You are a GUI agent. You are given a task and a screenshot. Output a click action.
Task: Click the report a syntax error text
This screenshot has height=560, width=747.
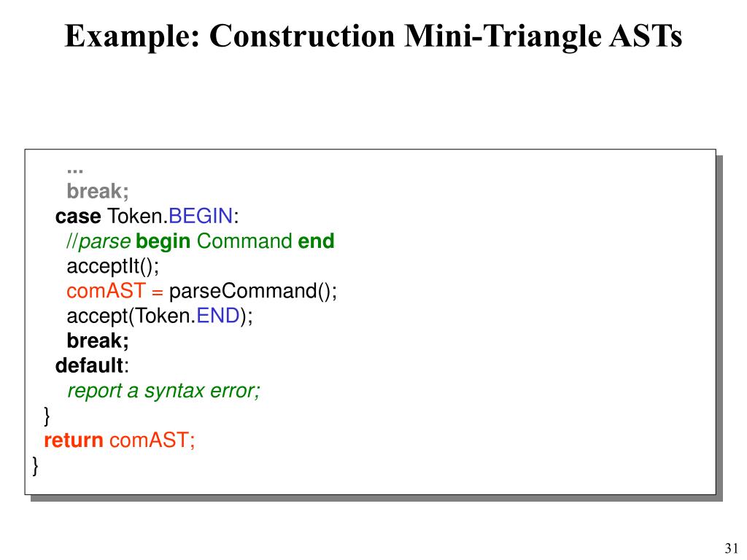point(163,391)
